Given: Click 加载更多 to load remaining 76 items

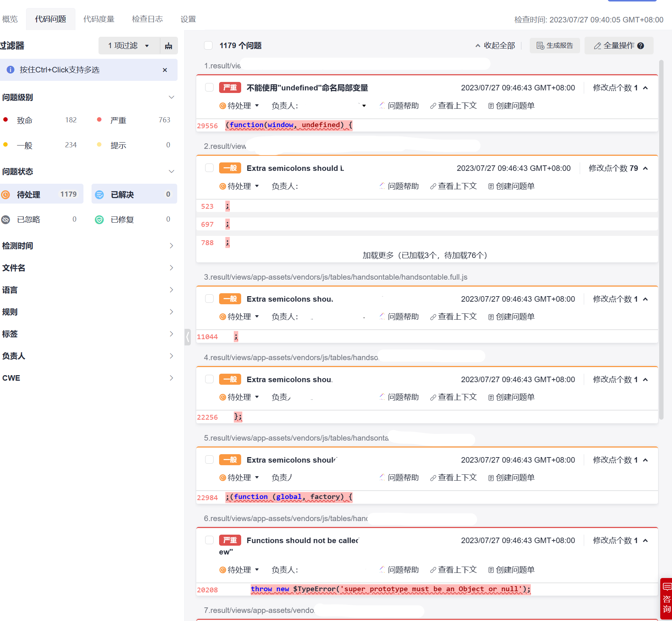Looking at the screenshot, I should (x=425, y=255).
